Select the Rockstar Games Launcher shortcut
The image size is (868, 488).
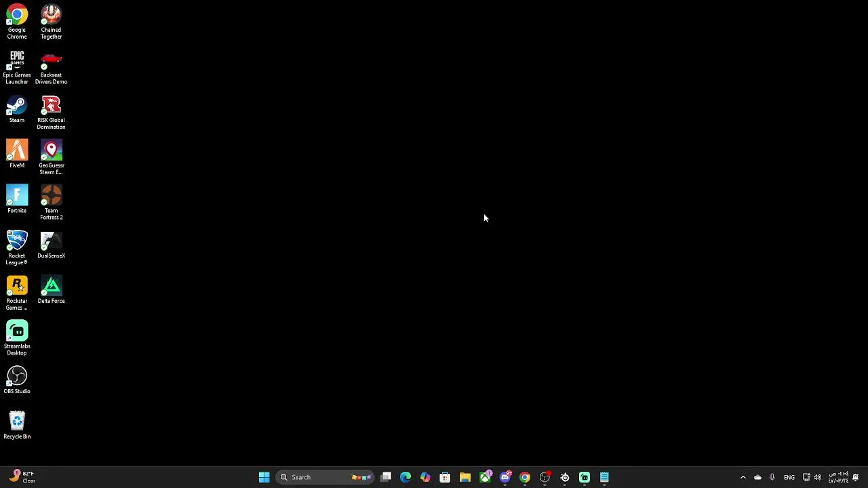point(17,293)
